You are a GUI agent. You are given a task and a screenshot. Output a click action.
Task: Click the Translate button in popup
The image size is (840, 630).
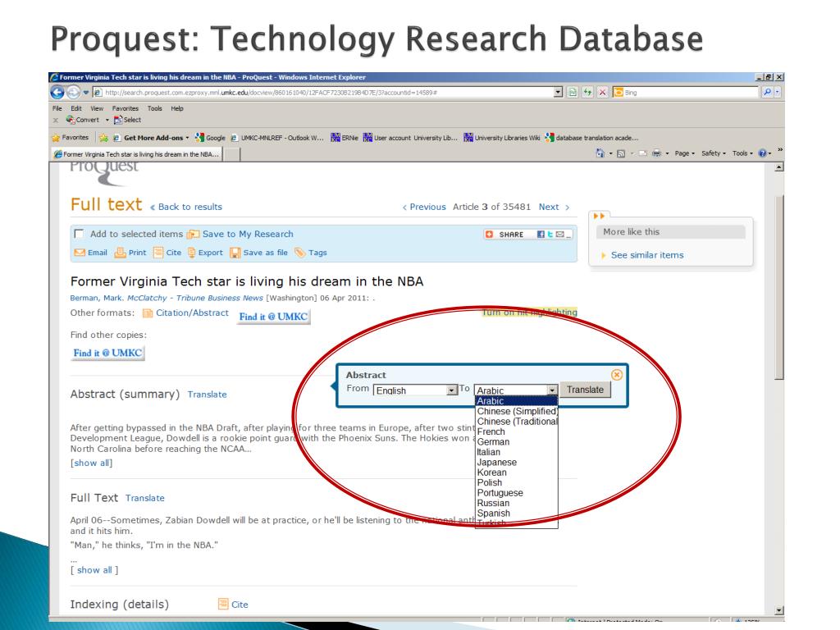click(x=585, y=390)
